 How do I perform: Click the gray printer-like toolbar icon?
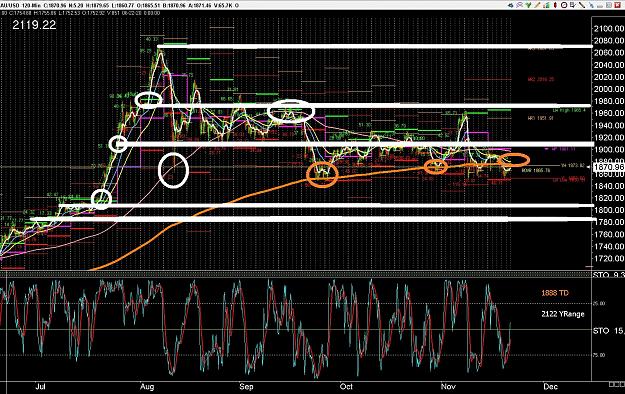point(600,6)
